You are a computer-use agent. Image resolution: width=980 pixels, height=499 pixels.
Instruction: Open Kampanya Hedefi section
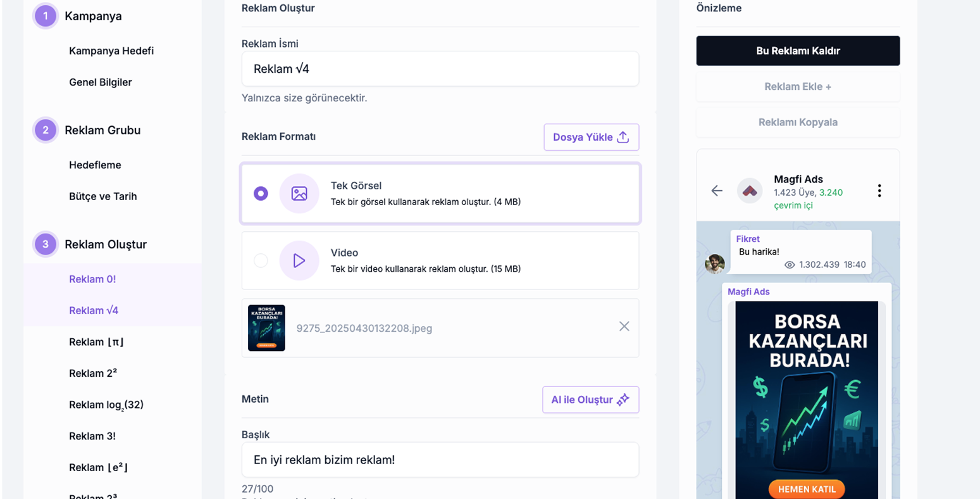pyautogui.click(x=111, y=51)
